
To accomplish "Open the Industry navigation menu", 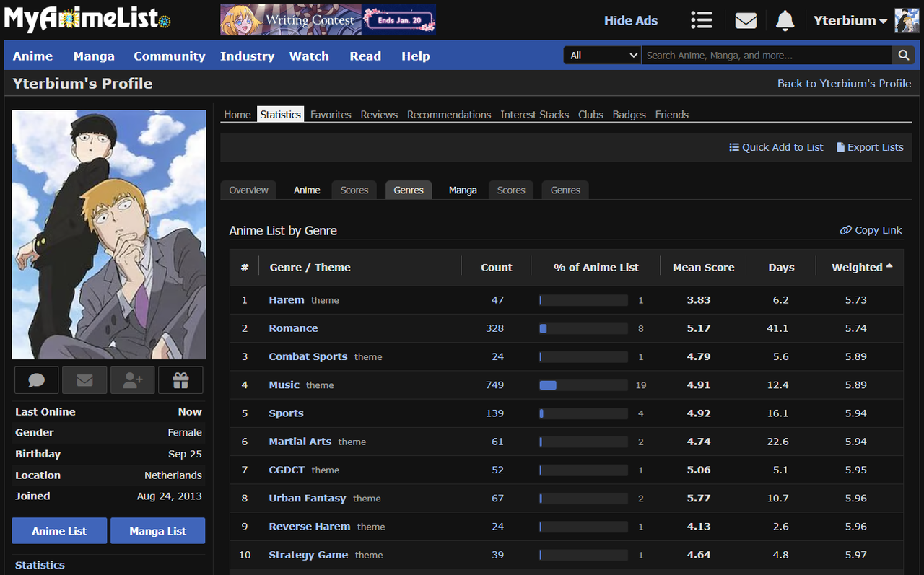I will coord(248,56).
